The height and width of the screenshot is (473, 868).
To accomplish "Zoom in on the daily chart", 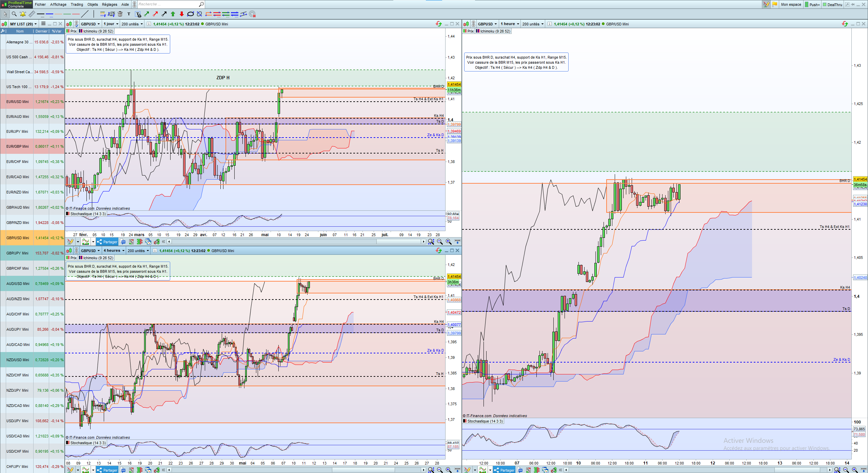I will pyautogui.click(x=449, y=242).
